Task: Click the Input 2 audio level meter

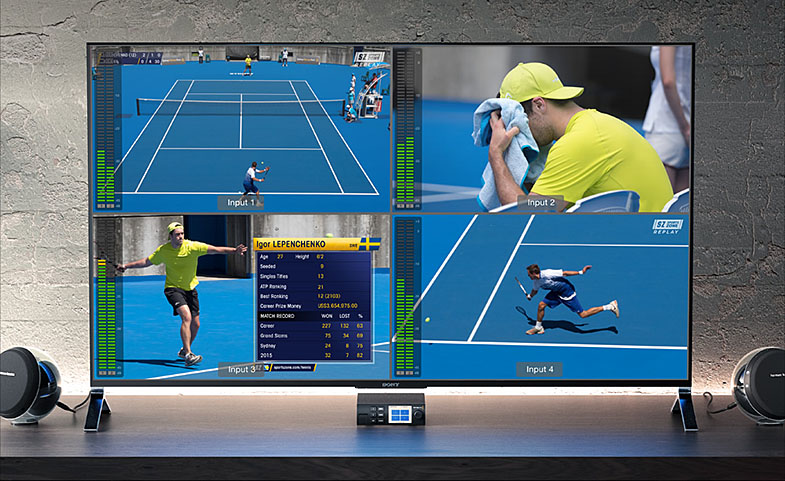Action: click(406, 129)
